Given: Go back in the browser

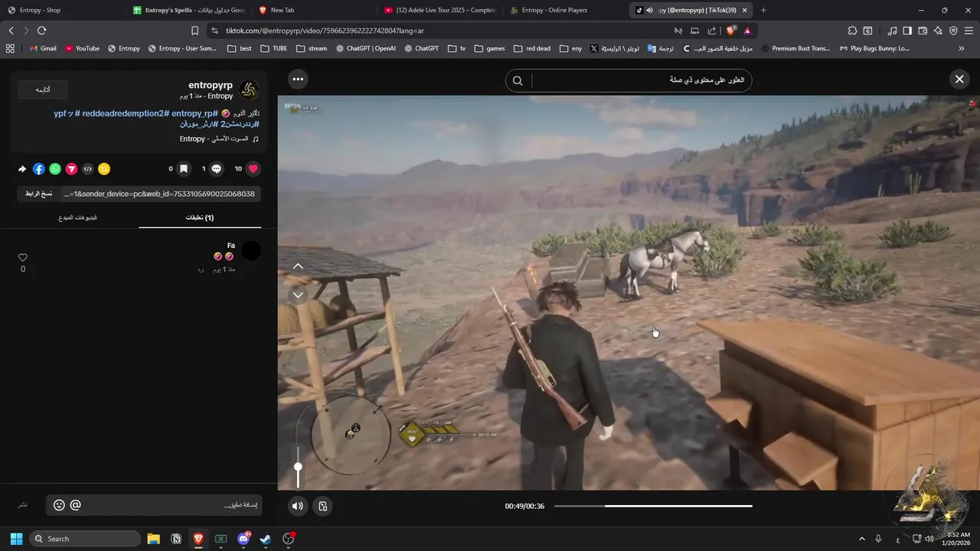Looking at the screenshot, I should pos(11,31).
